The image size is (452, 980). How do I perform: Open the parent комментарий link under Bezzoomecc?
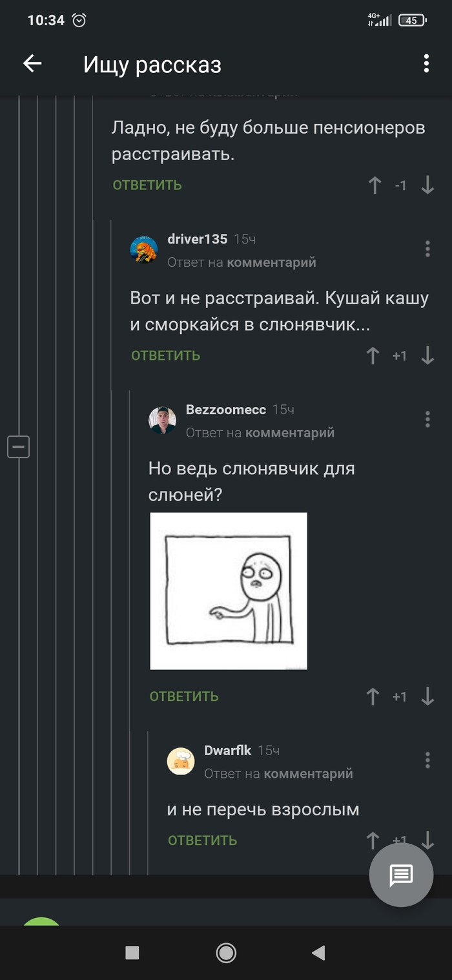tap(290, 433)
